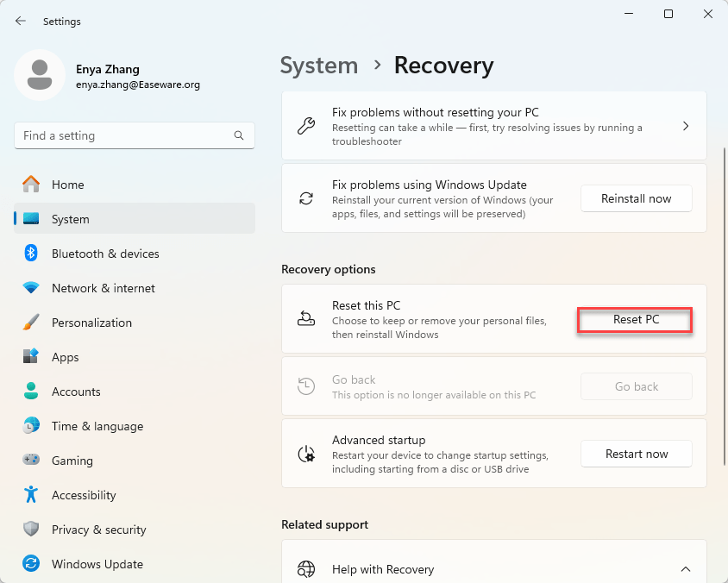
Task: Click the Windows Update sync icon
Action: click(x=31, y=564)
